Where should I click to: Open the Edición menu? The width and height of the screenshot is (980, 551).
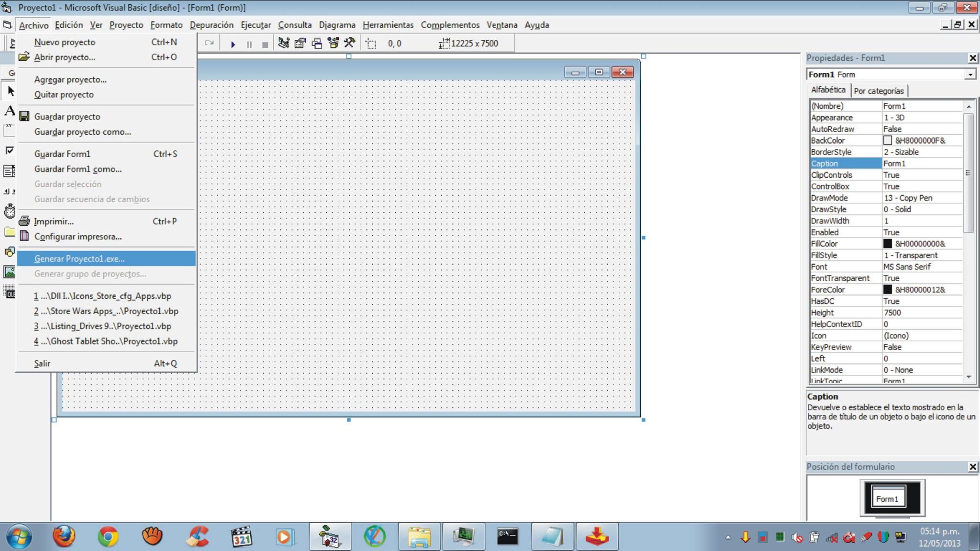69,25
